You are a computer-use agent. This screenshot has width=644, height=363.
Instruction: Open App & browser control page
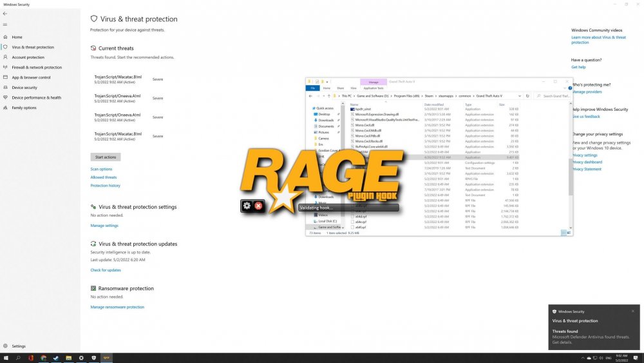[x=31, y=77]
